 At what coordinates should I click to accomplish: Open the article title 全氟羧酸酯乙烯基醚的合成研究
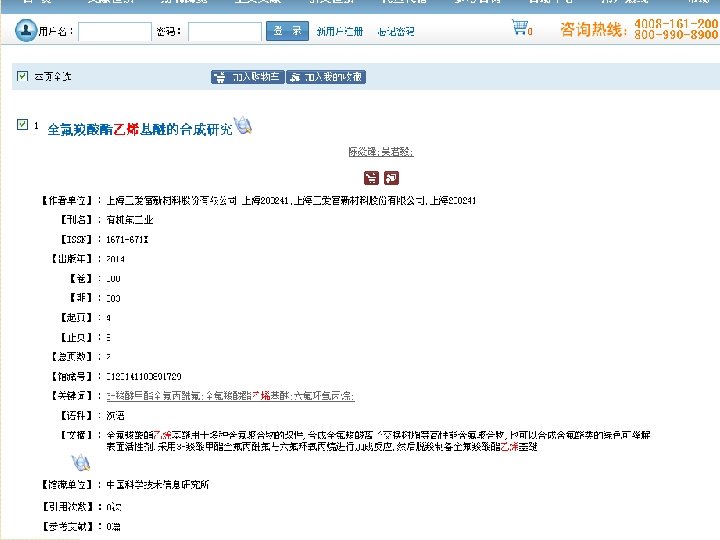pyautogui.click(x=140, y=129)
